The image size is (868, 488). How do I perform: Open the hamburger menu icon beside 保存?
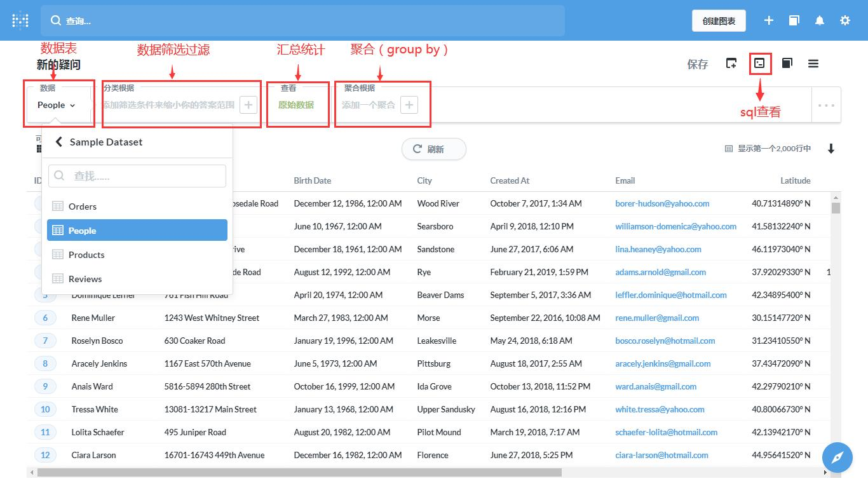pyautogui.click(x=813, y=64)
